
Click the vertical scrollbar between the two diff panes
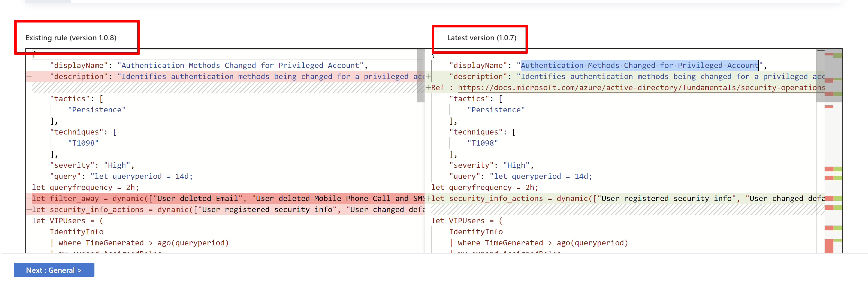click(421, 76)
